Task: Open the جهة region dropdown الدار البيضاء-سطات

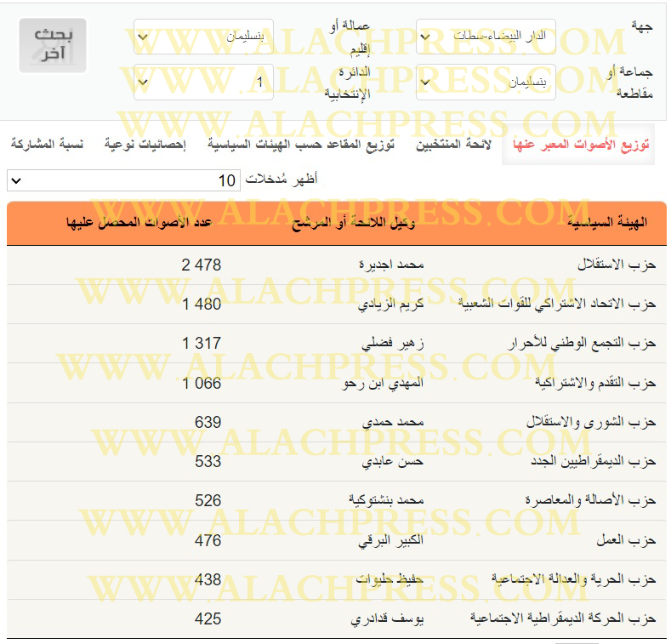Action: click(486, 37)
